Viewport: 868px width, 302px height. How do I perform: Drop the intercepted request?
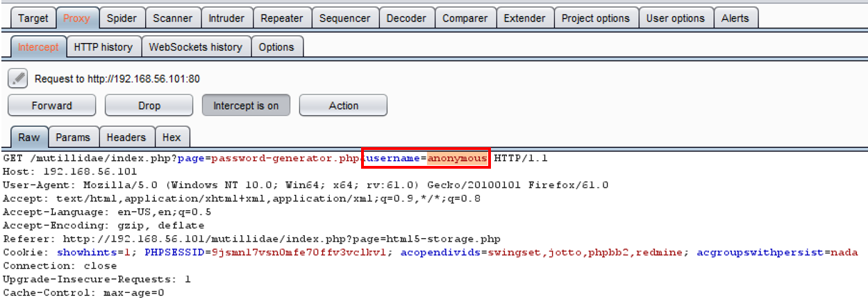pos(149,106)
